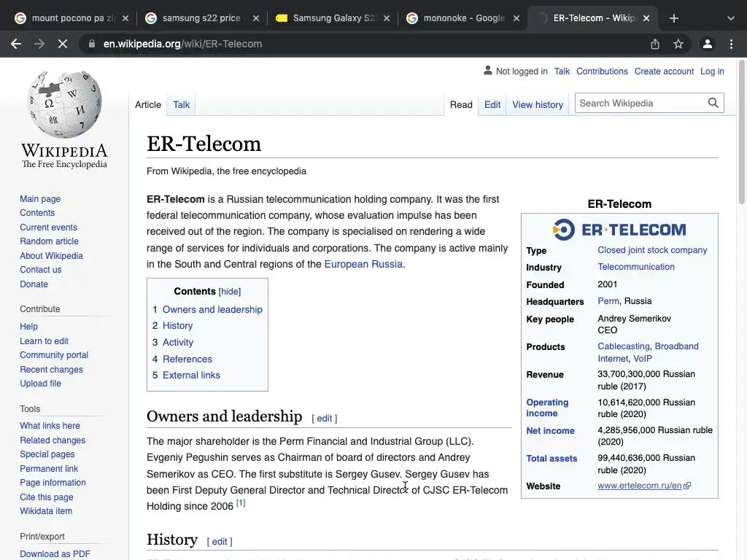The width and height of the screenshot is (747, 560).
Task: Open Recent changes in the sidebar
Action: [52, 370]
